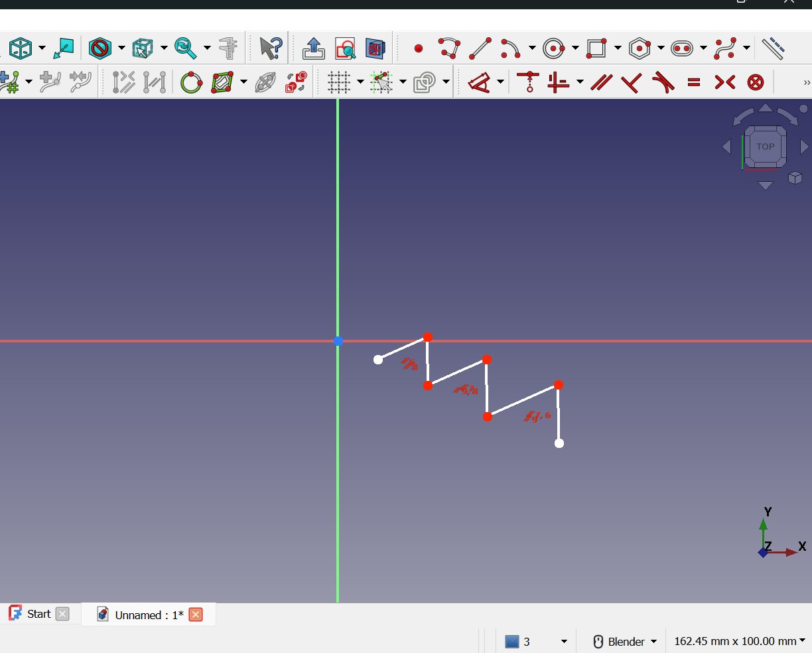
Task: Apply the coincident constraint
Action: 529,82
